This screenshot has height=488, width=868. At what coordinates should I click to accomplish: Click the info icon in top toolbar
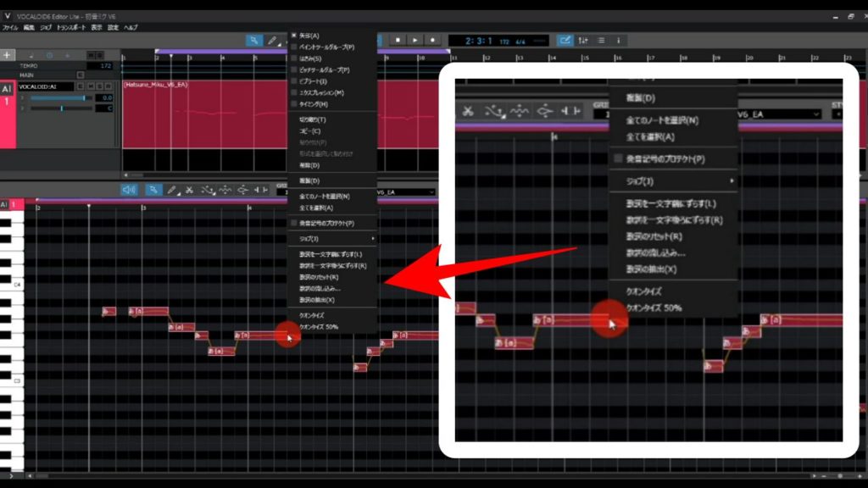coord(618,40)
